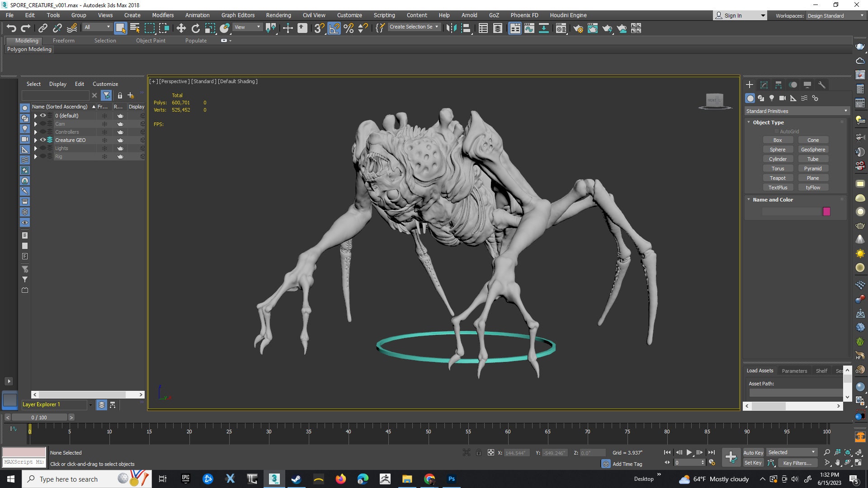868x488 pixels.
Task: Select the Select and Move tool
Action: (181, 28)
